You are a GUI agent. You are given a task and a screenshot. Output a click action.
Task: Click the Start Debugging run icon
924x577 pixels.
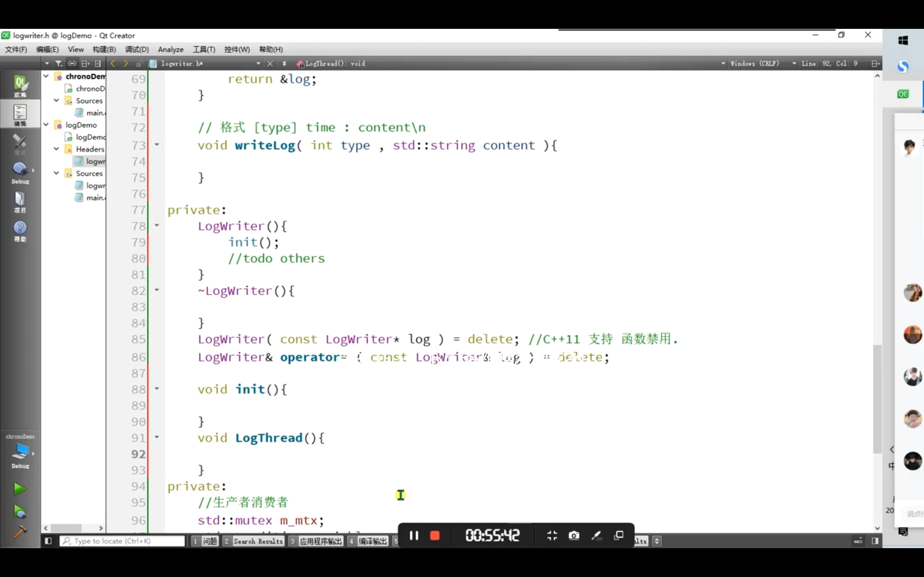click(x=19, y=512)
